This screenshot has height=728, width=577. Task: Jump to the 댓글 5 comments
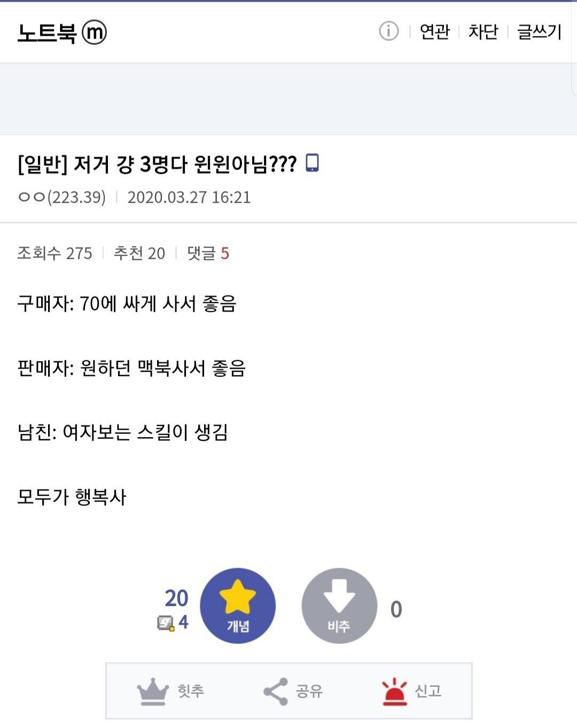point(208,253)
